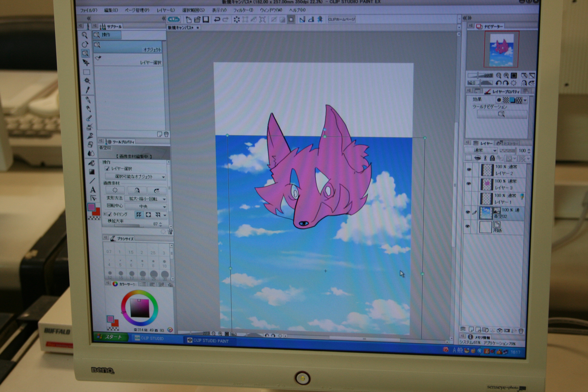
Task: Select the Move layer tool
Action: 86,62
